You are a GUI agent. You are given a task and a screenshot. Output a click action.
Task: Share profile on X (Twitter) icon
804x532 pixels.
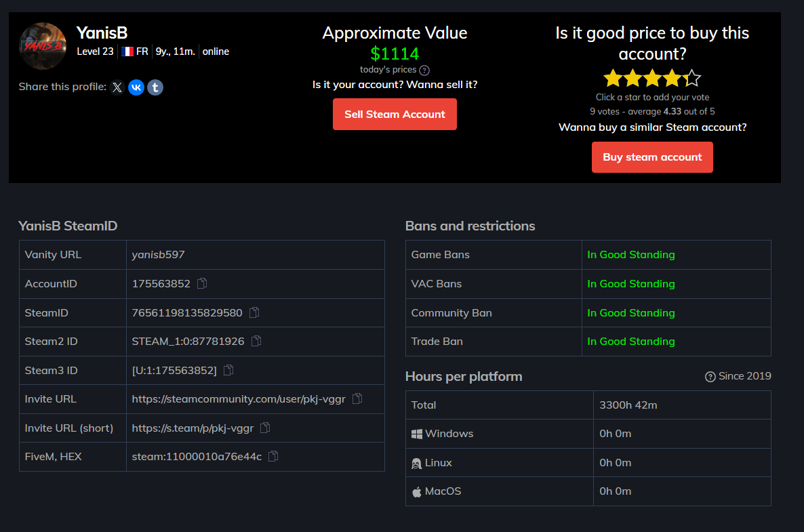[117, 87]
